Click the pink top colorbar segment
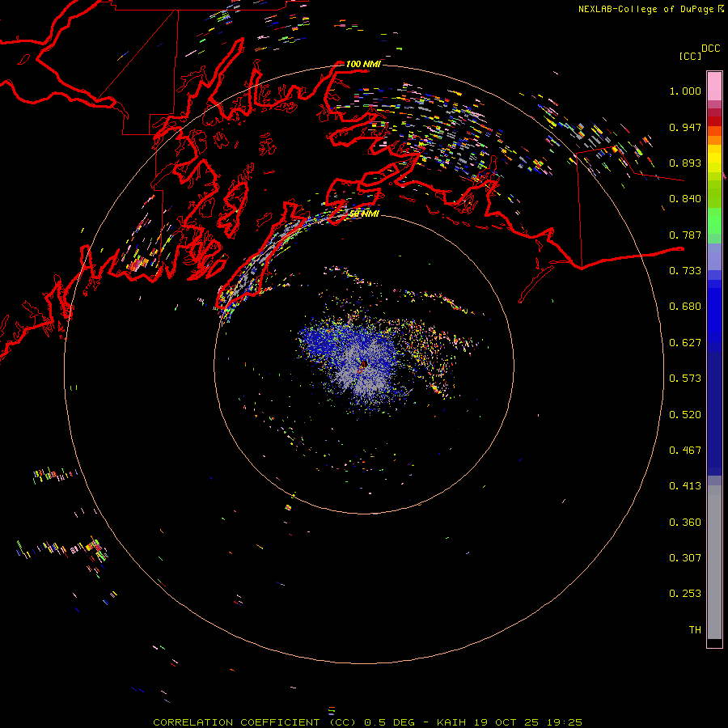The image size is (728, 728). coord(714,86)
